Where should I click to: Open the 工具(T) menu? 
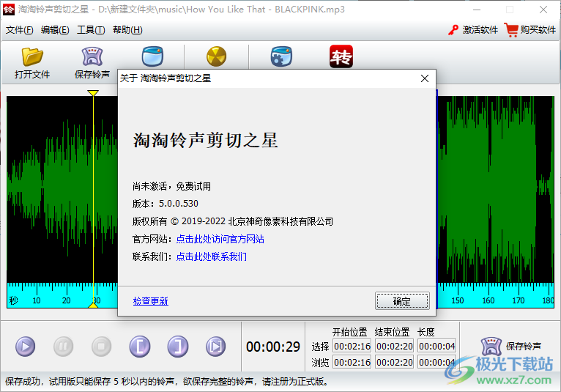pyautogui.click(x=91, y=30)
